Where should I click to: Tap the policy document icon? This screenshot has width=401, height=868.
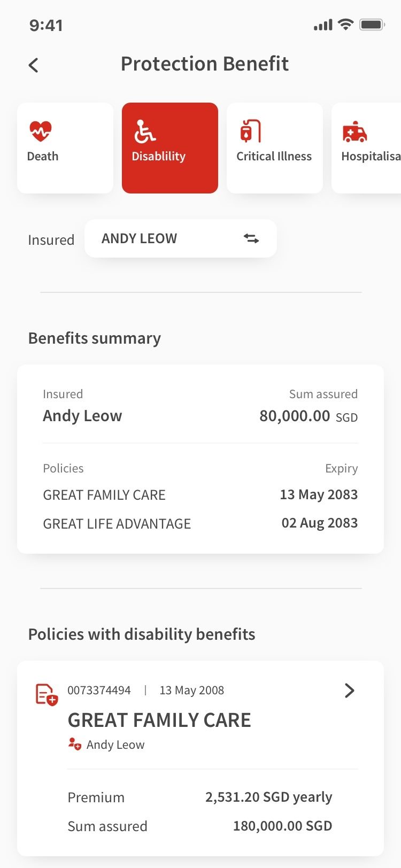[47, 694]
